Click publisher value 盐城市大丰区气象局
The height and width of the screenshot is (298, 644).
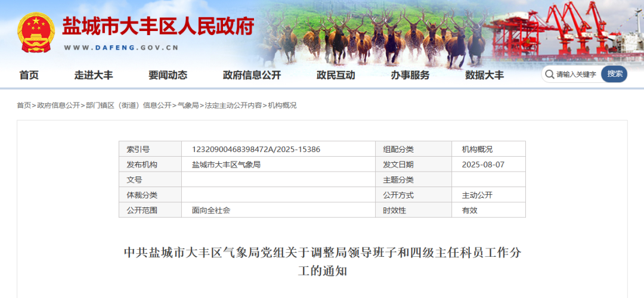pyautogui.click(x=227, y=164)
